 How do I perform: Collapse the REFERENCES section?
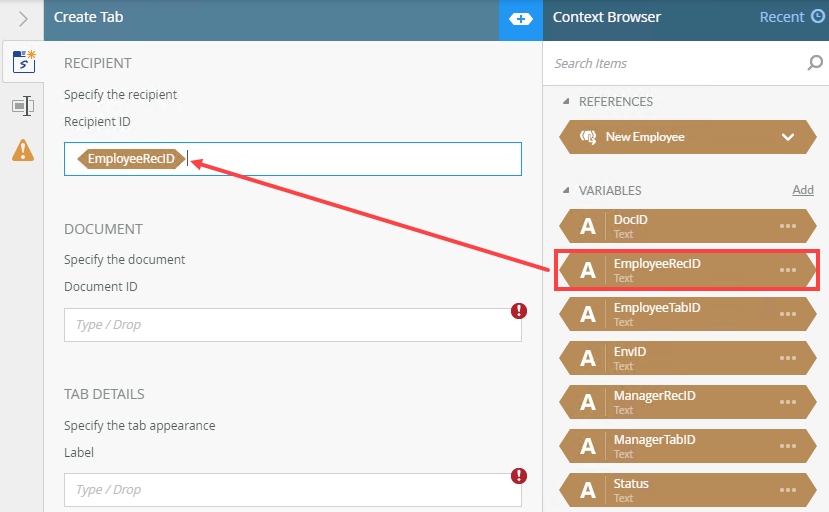coord(566,101)
